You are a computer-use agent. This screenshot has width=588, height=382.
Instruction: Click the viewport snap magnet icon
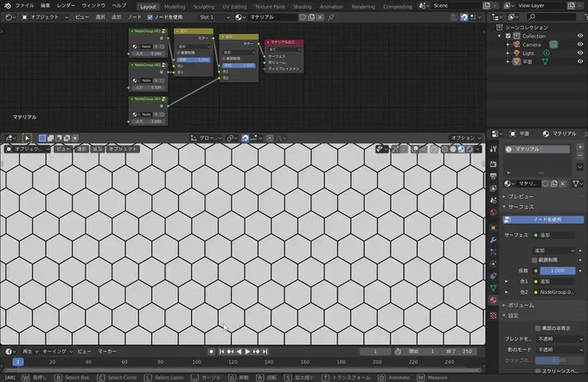tap(245, 138)
